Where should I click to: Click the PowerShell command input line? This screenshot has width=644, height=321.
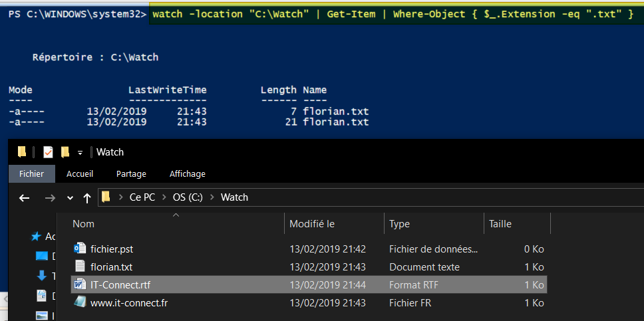pyautogui.click(x=393, y=14)
